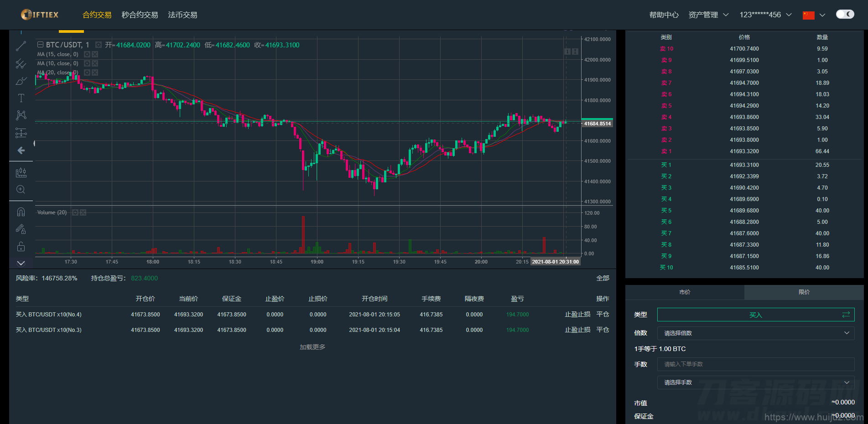Image resolution: width=868 pixels, height=424 pixels.
Task: Select the brush drawing tool
Action: [21, 81]
